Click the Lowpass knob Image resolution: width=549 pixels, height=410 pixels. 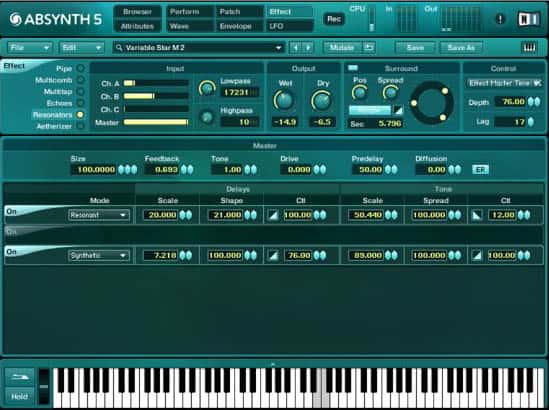pos(207,88)
